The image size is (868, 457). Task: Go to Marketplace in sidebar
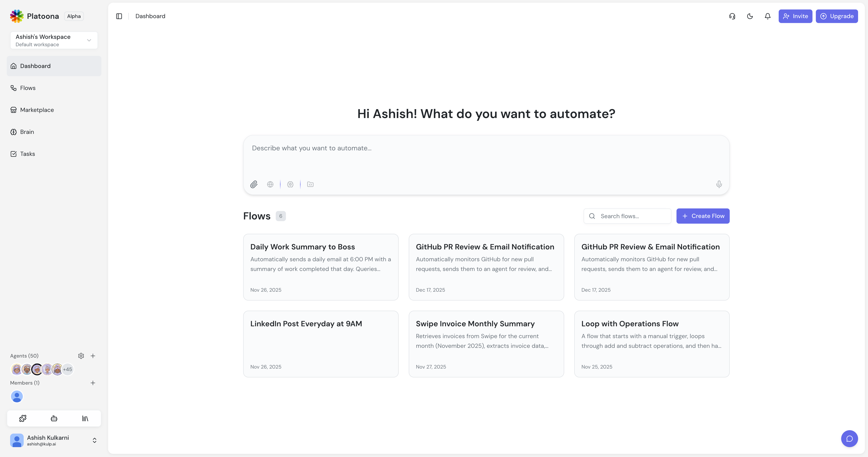click(x=37, y=110)
